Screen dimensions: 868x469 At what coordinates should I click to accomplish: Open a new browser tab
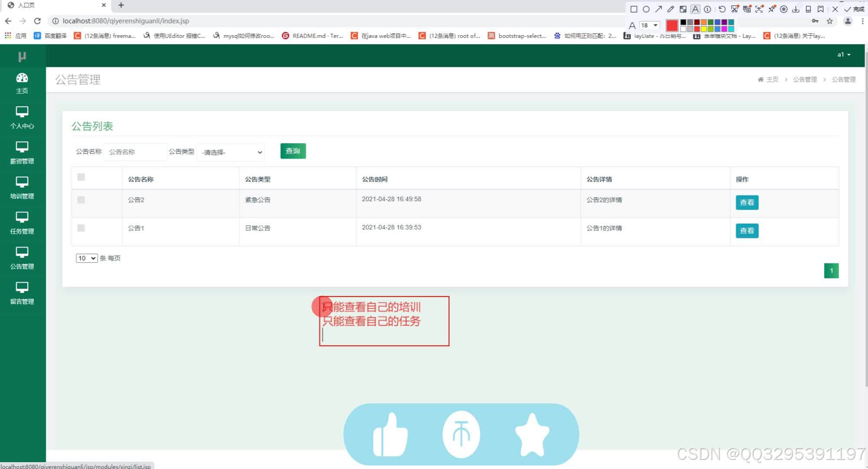click(121, 5)
